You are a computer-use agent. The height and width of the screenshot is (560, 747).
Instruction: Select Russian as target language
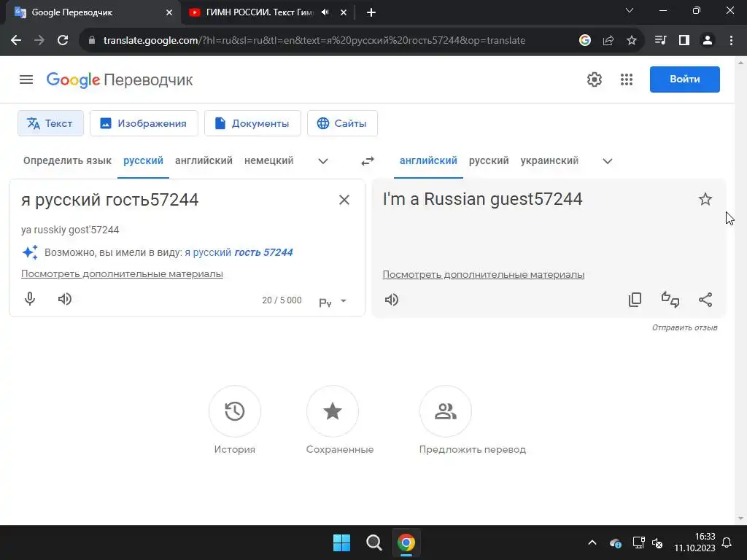[489, 161]
